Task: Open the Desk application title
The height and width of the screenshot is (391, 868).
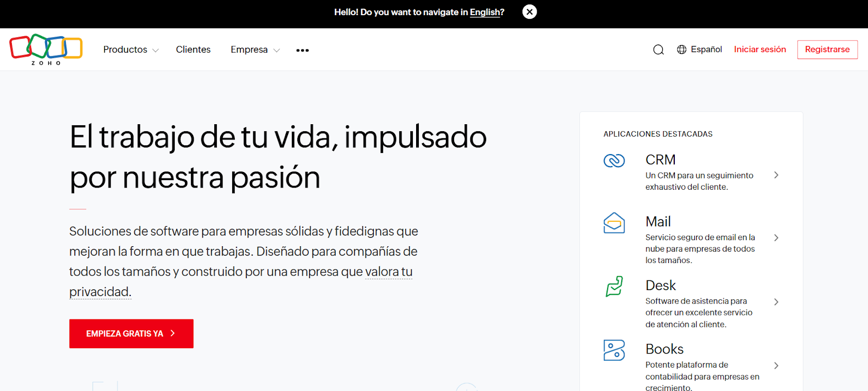Action: [x=660, y=285]
